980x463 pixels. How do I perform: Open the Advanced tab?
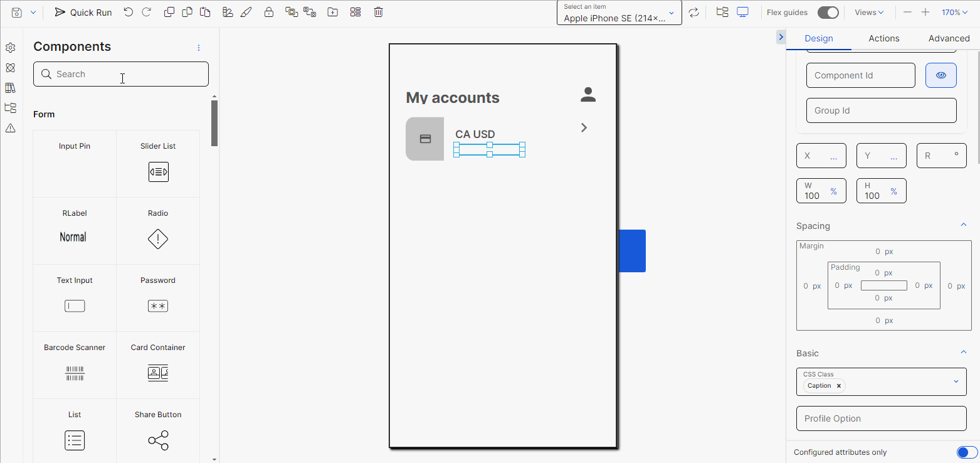click(x=949, y=38)
